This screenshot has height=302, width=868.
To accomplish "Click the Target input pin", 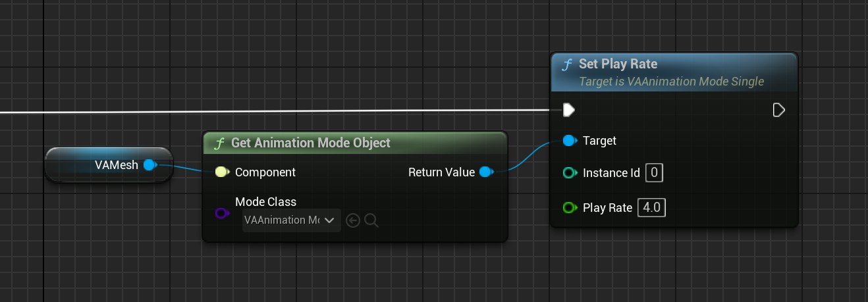I will [x=570, y=140].
